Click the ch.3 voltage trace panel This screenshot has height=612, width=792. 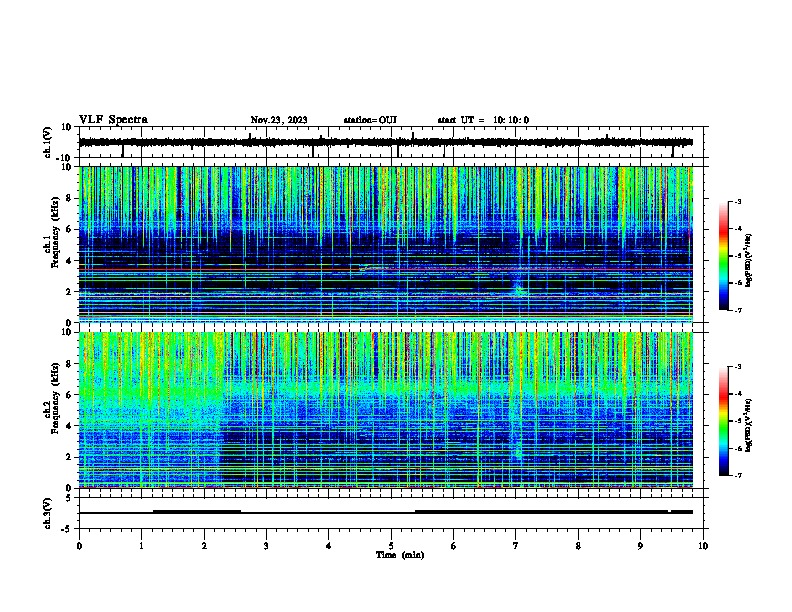coord(391,513)
